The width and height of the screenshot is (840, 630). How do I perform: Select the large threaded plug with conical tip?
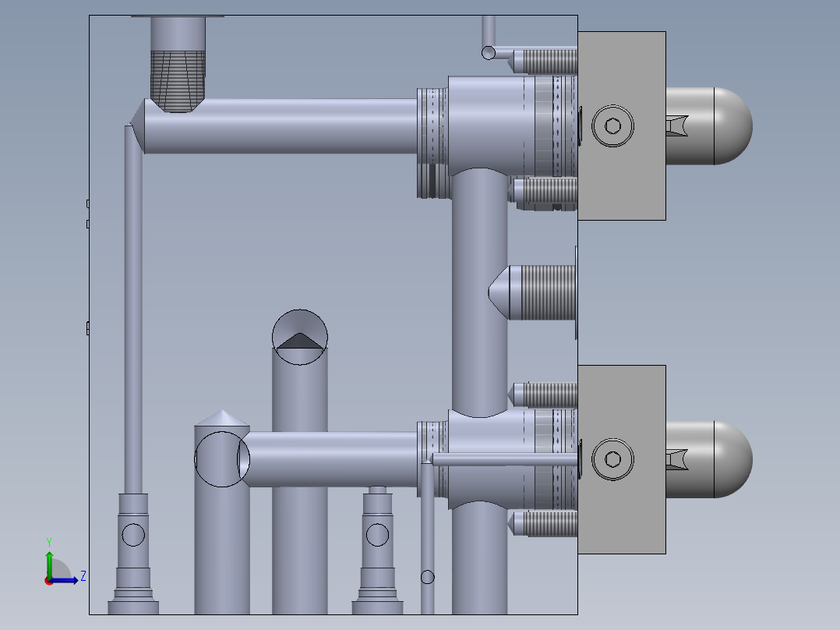coord(531,292)
